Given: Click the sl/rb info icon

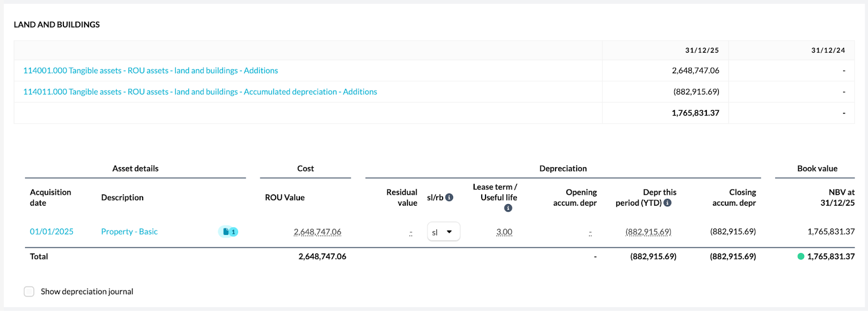Looking at the screenshot, I should pos(449,198).
